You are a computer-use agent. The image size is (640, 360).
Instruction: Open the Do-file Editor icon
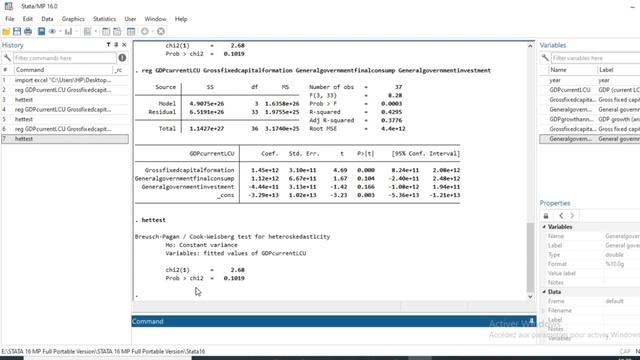(87, 31)
